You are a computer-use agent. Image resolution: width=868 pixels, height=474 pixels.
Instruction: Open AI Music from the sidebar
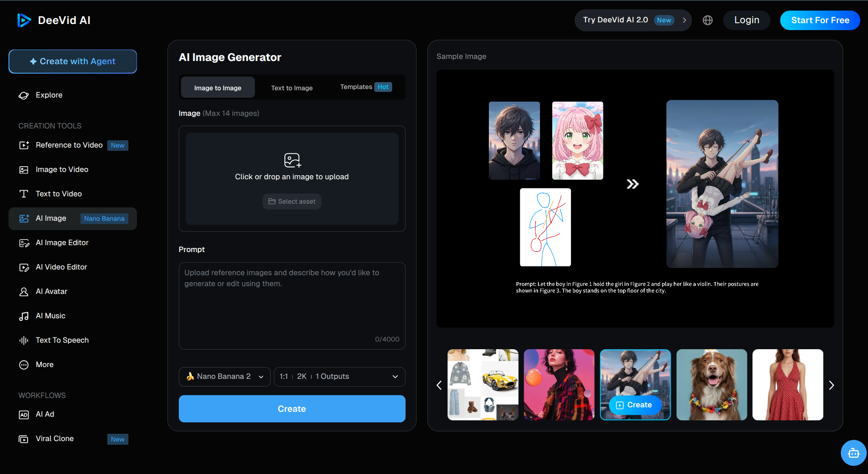pyautogui.click(x=73, y=316)
